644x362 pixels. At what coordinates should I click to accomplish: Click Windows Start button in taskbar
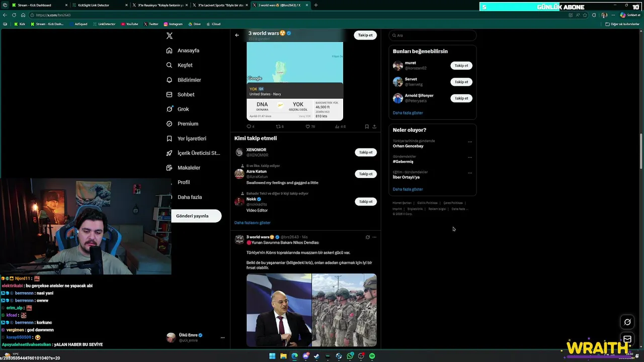click(272, 356)
